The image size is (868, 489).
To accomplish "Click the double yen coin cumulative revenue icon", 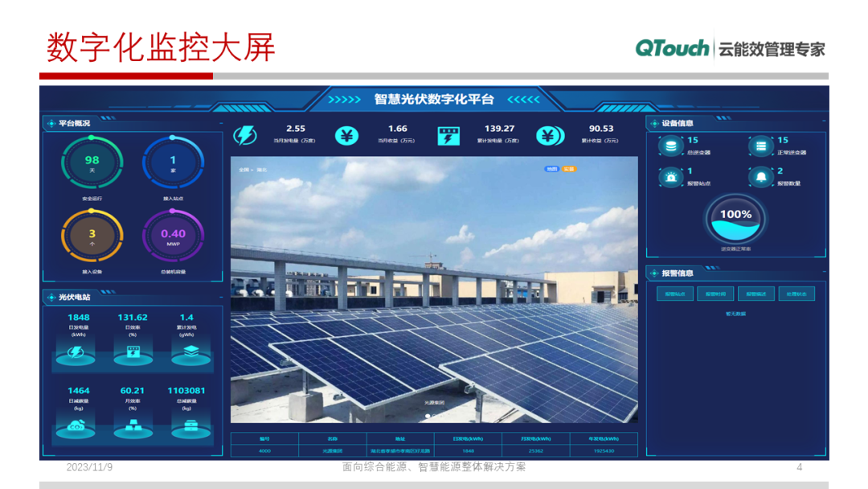I will (x=550, y=136).
